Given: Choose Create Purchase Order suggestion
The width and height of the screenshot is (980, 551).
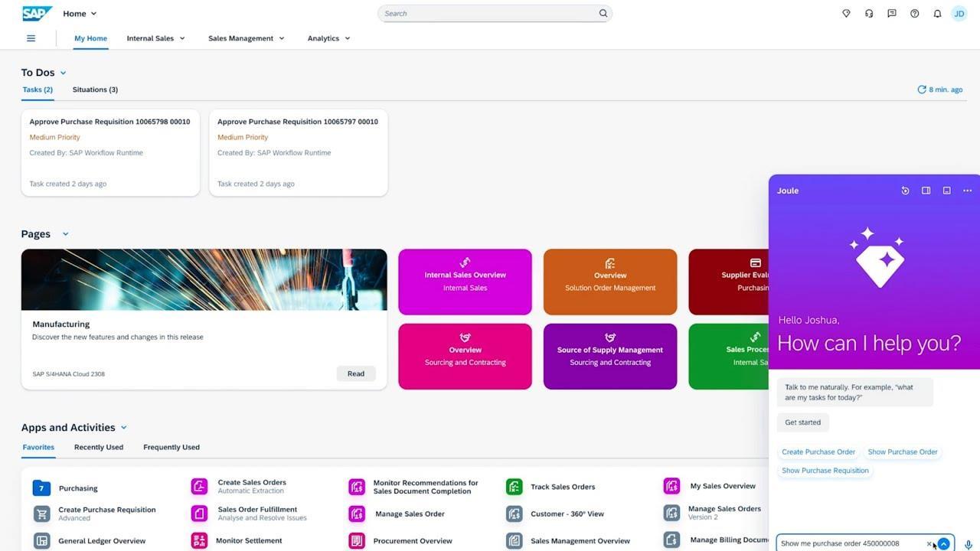Looking at the screenshot, I should click(818, 452).
